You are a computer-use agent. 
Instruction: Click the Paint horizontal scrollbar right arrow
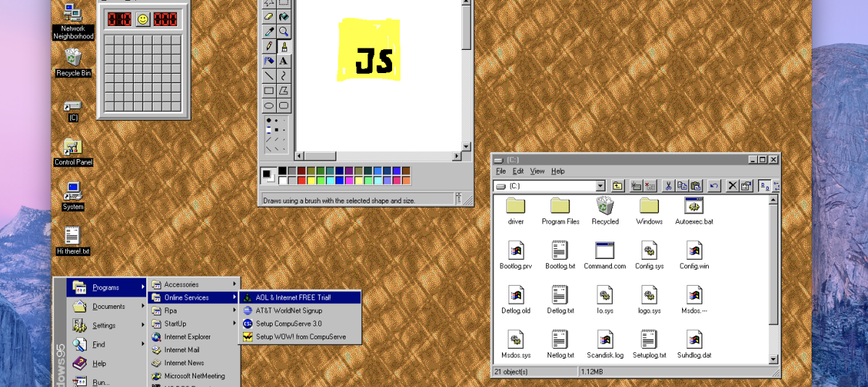click(x=456, y=156)
